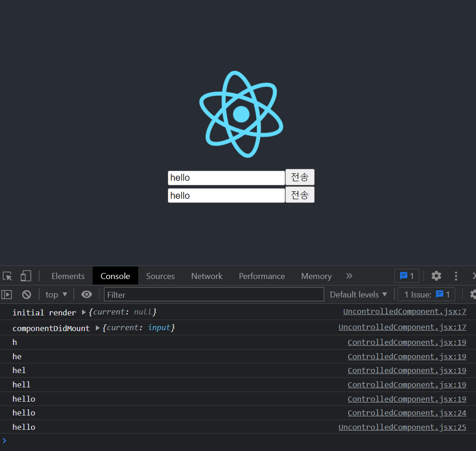Open the top context dropdown

click(x=56, y=295)
